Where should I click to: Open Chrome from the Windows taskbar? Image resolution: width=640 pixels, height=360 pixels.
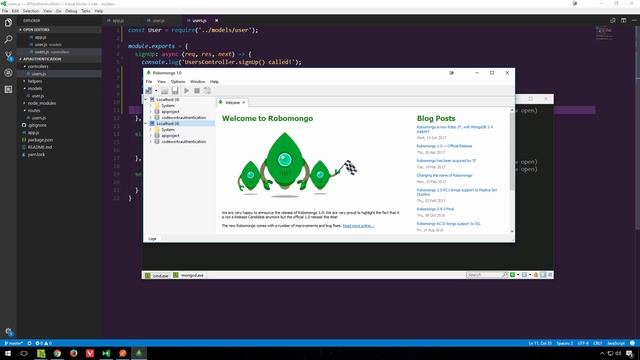tap(57, 353)
